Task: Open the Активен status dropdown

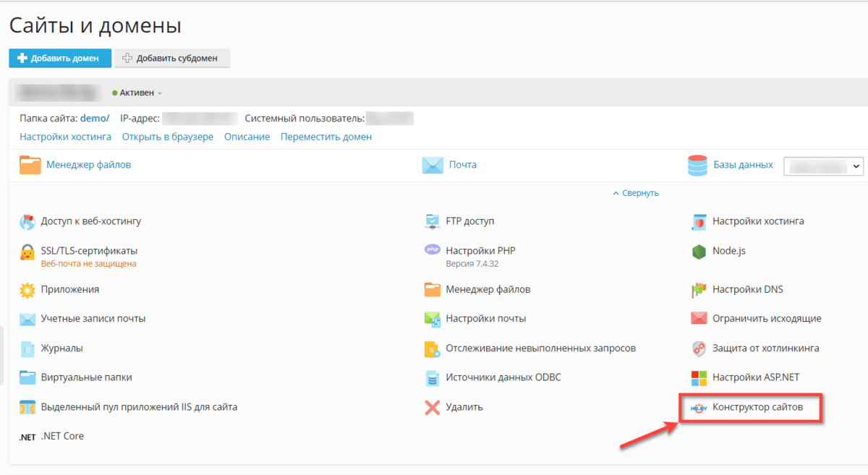Action: (137, 93)
